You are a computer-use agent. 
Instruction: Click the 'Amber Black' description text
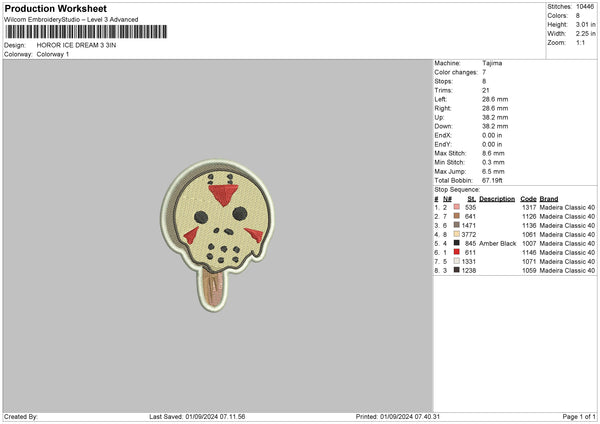(497, 243)
